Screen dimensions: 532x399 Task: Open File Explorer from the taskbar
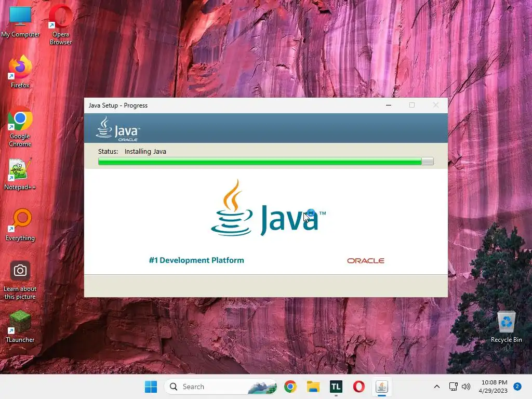(x=313, y=387)
